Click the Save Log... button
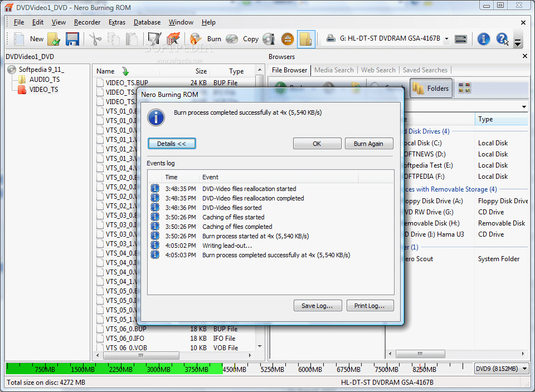The width and height of the screenshot is (535, 392). [x=317, y=306]
